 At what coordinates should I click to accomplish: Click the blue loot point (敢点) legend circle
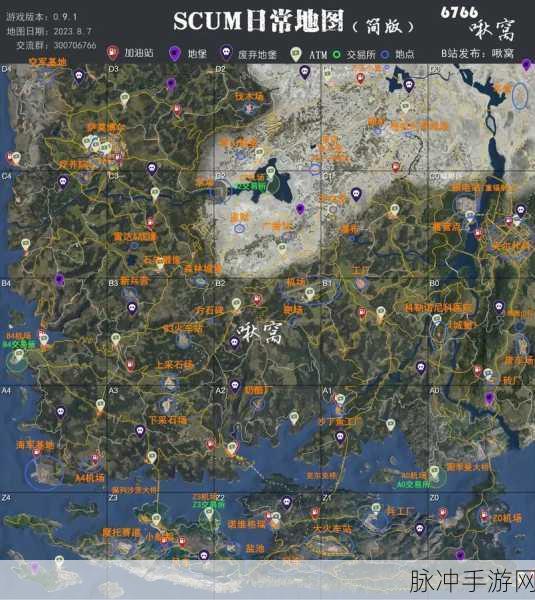385,55
